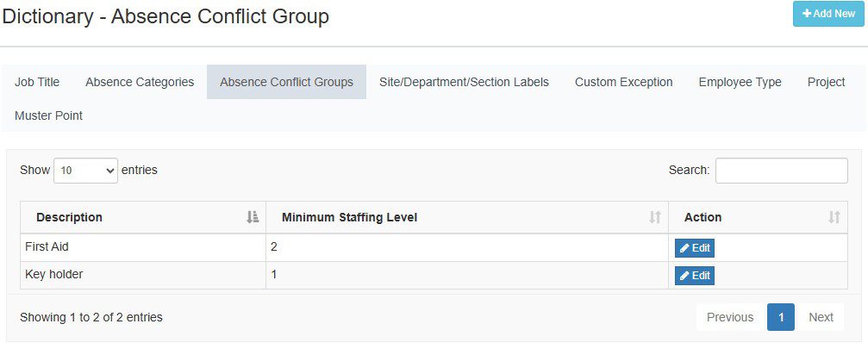Select the Muster Point tab
This screenshot has width=868, height=355.
48,115
